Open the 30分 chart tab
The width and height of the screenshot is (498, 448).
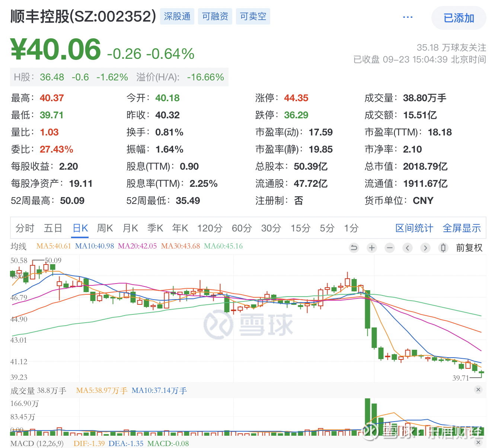point(271,228)
